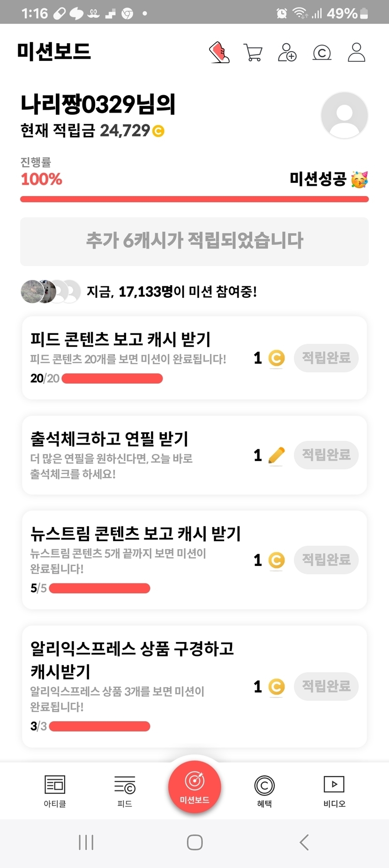Tap 적립완료 for newstream contents mission
Screen dimensions: 389x868
(x=326, y=560)
